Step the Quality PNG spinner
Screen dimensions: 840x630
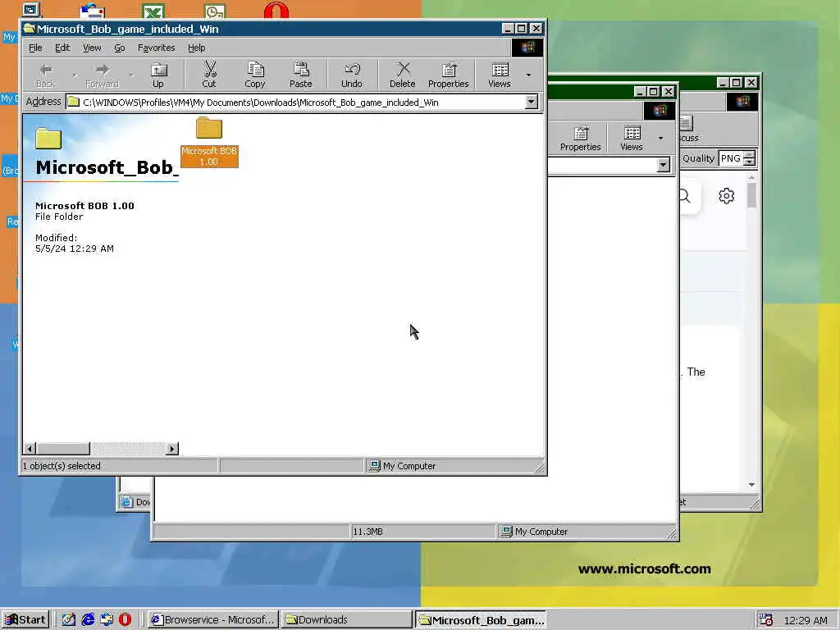click(x=750, y=158)
